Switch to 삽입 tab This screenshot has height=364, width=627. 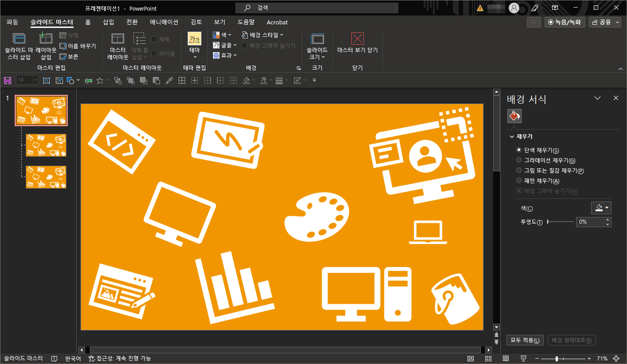click(109, 22)
